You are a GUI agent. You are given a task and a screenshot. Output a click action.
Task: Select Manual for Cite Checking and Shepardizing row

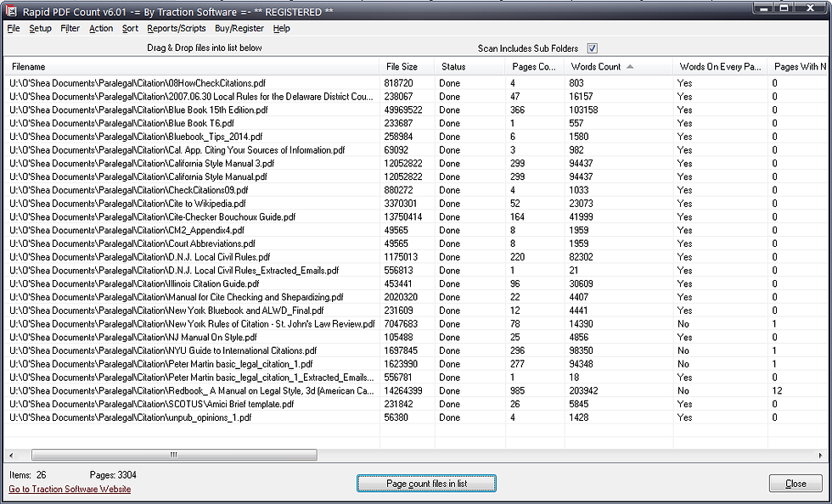415,297
